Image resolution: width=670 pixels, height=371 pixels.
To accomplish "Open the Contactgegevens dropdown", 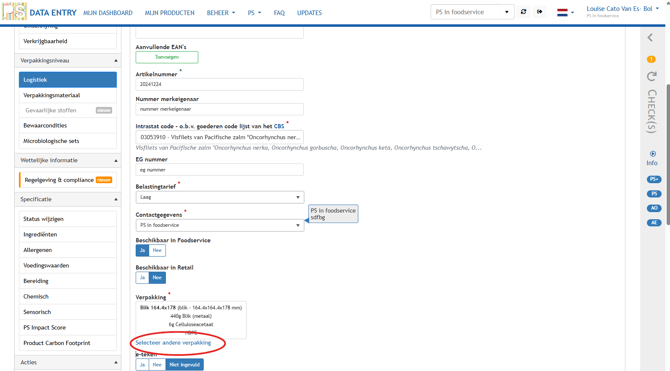I will coord(220,225).
